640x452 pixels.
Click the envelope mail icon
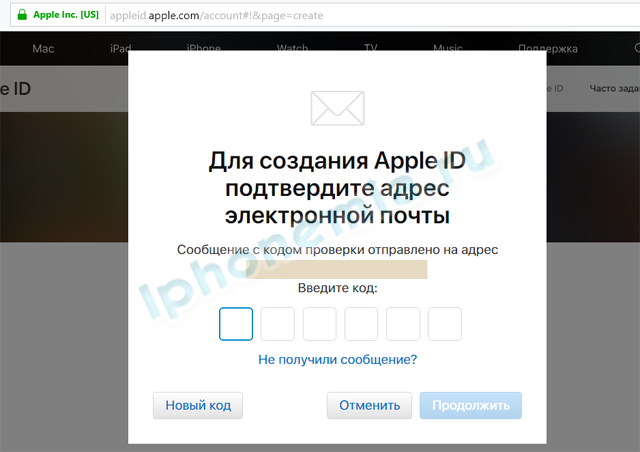(338, 108)
